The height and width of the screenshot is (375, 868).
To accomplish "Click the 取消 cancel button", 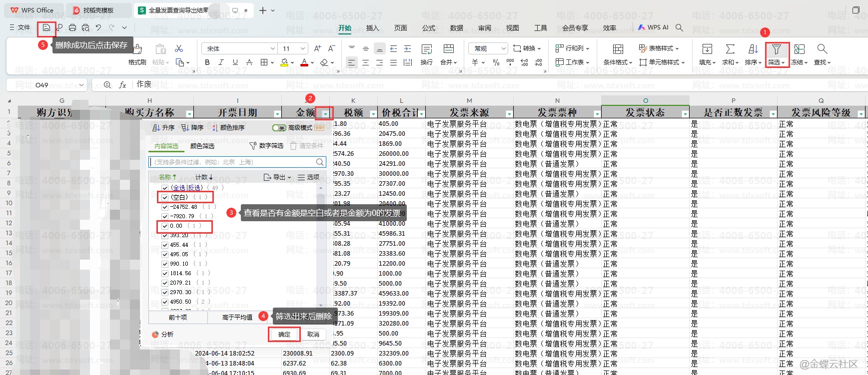I will (x=313, y=334).
